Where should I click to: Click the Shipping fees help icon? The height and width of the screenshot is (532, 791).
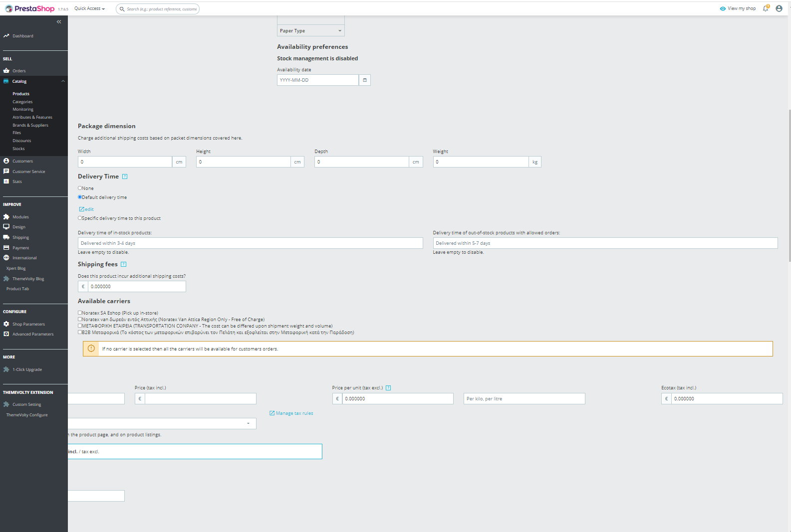click(124, 264)
